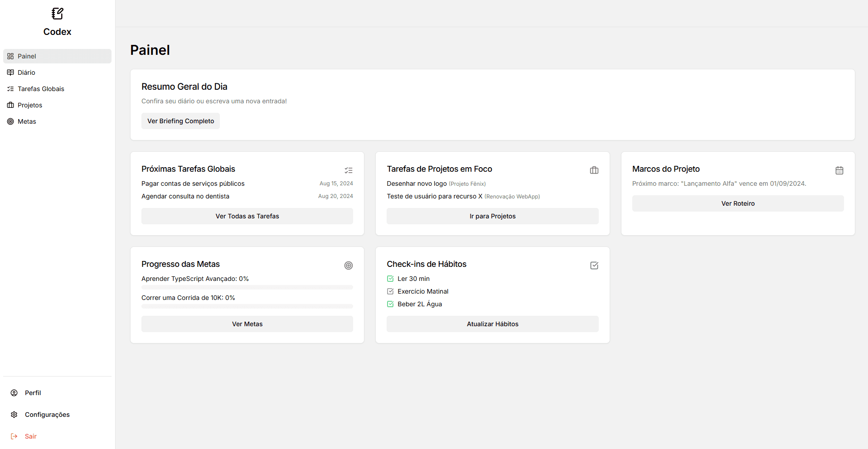Click the Aprender TypeScript Avançado progress bar
The width and height of the screenshot is (868, 449).
(x=247, y=287)
